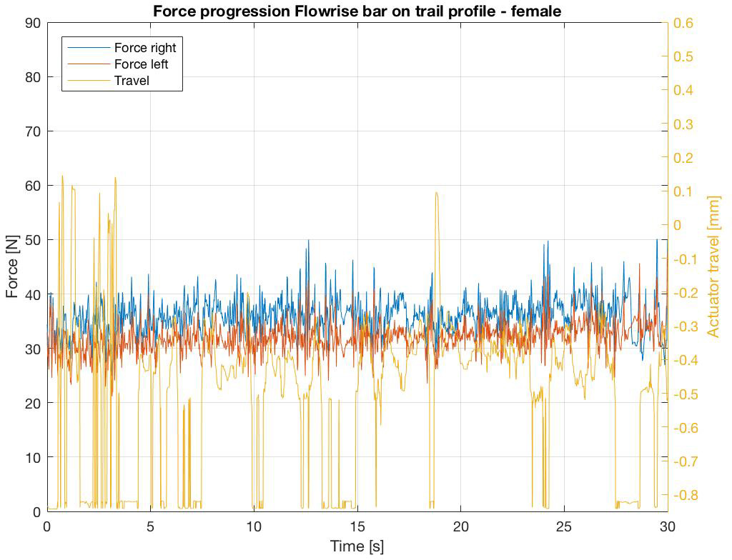The height and width of the screenshot is (560, 732).
Task: Select the Force left legend entry
Action: tap(118, 64)
